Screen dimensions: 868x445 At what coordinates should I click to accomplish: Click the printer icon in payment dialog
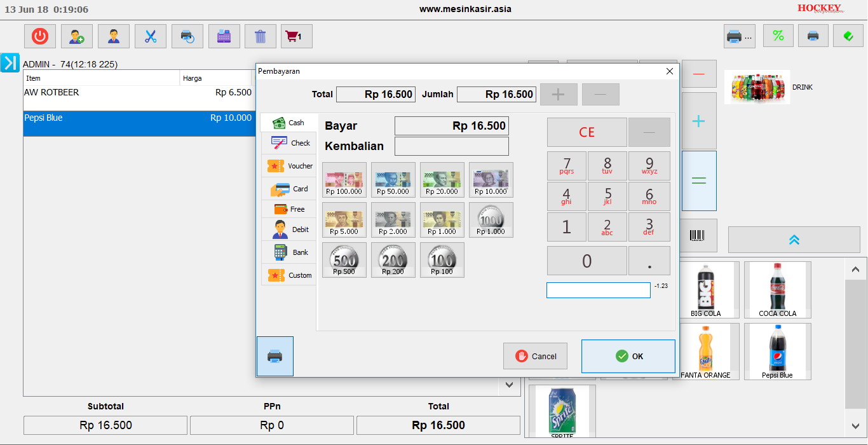[x=275, y=356]
